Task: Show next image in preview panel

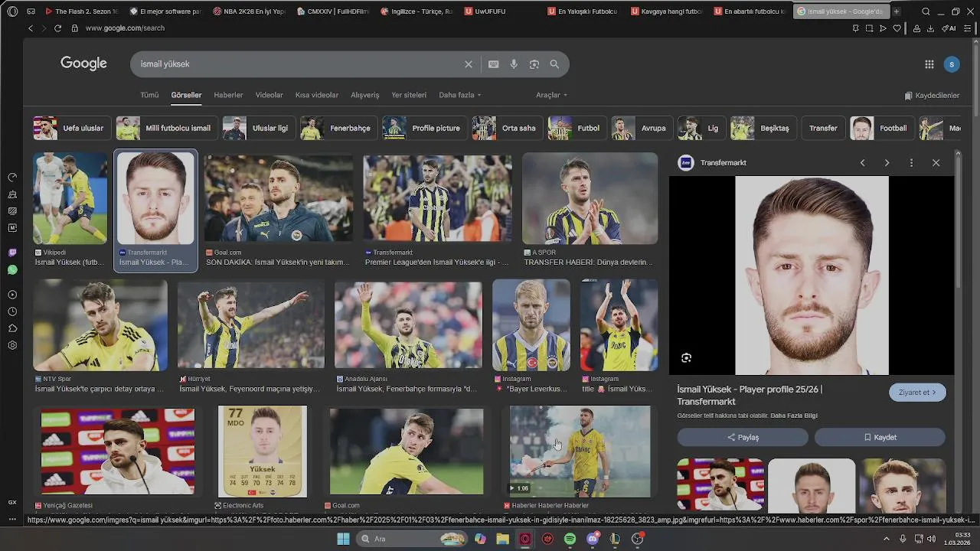Action: (887, 163)
